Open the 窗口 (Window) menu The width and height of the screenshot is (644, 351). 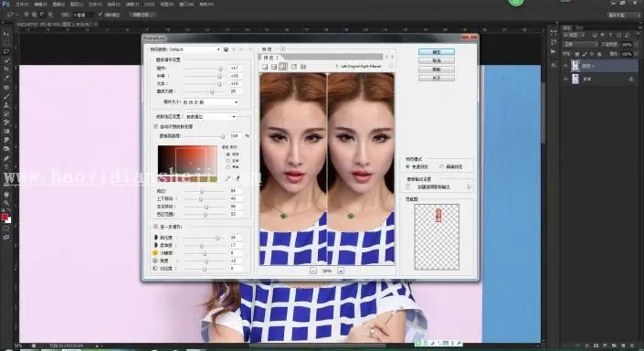click(185, 4)
